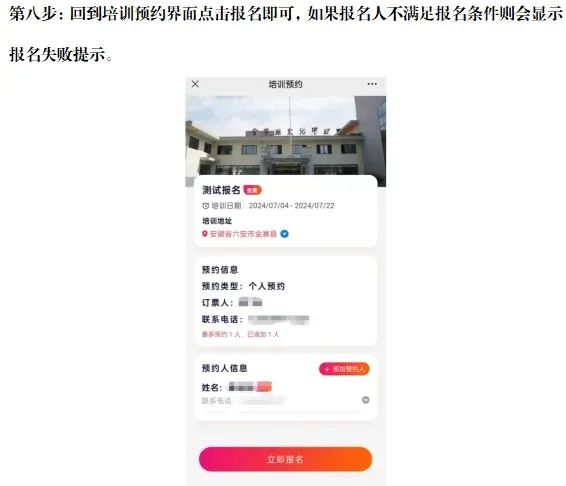Open the three-dot more options menu
Viewport: 566px width, 486px height.
[x=372, y=84]
